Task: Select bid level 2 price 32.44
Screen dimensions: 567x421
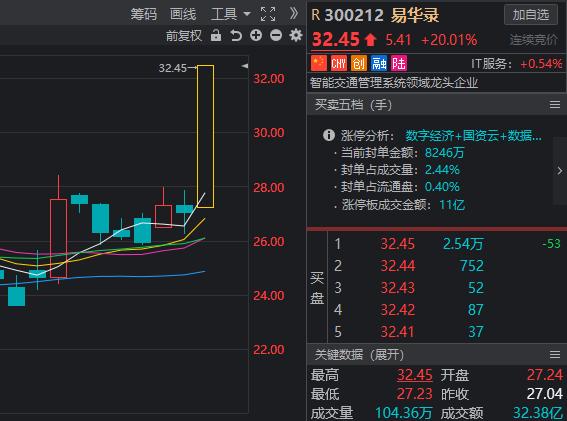Action: [397, 266]
